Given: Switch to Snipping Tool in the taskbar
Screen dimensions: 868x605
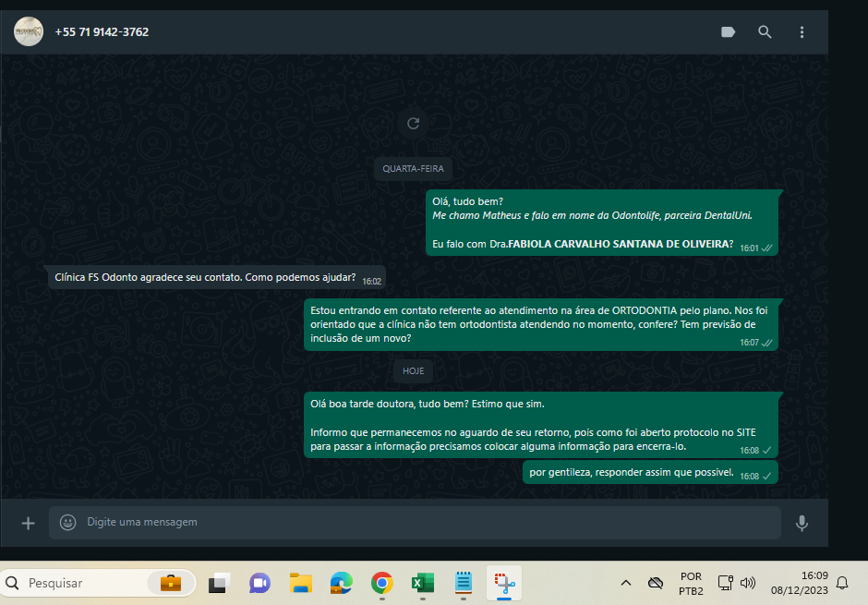Looking at the screenshot, I should 504,583.
